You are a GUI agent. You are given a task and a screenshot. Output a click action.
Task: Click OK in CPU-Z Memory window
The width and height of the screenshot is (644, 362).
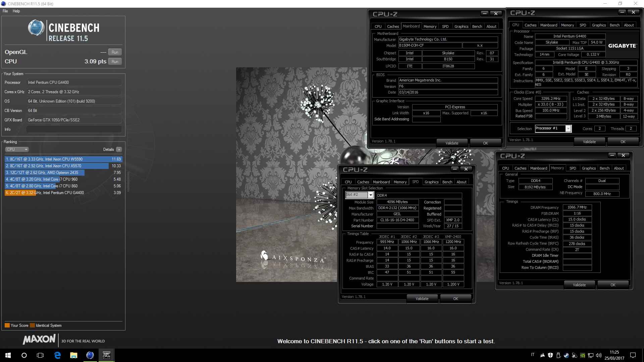click(613, 285)
